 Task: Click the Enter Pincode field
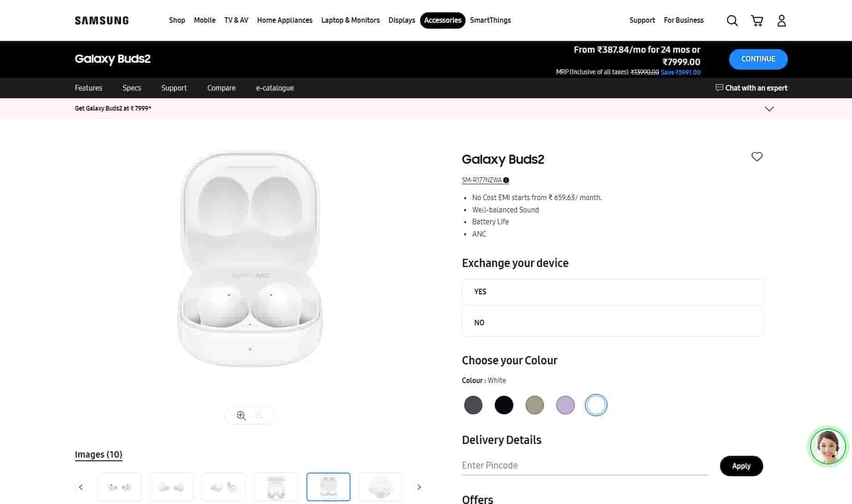pos(584,465)
